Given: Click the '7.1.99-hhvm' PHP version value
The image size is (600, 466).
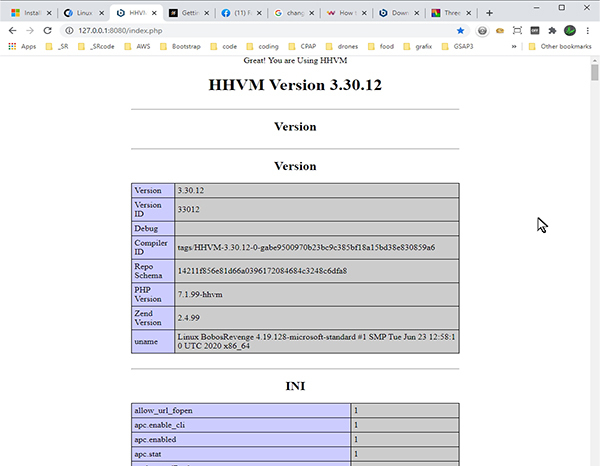Looking at the screenshot, I should [200, 295].
